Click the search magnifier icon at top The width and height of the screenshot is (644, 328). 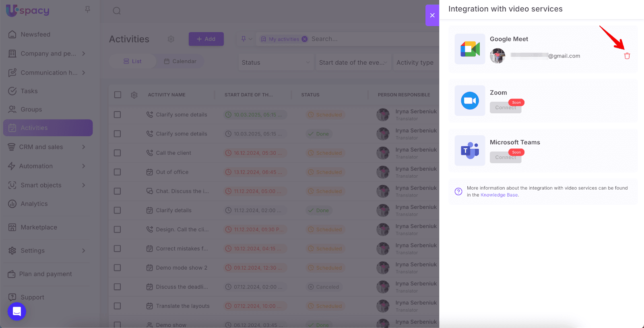point(117,11)
